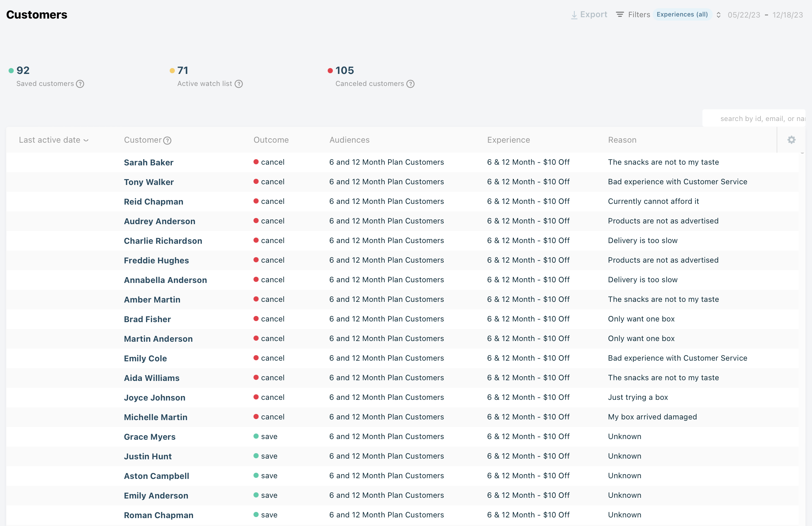The width and height of the screenshot is (812, 526).
Task: Click the Reason column header
Action: [622, 140]
